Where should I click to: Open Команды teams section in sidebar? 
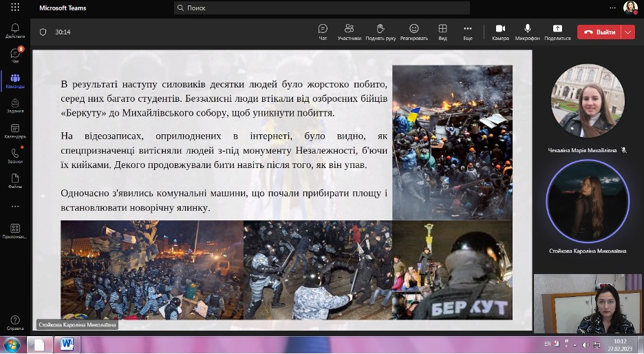(15, 81)
